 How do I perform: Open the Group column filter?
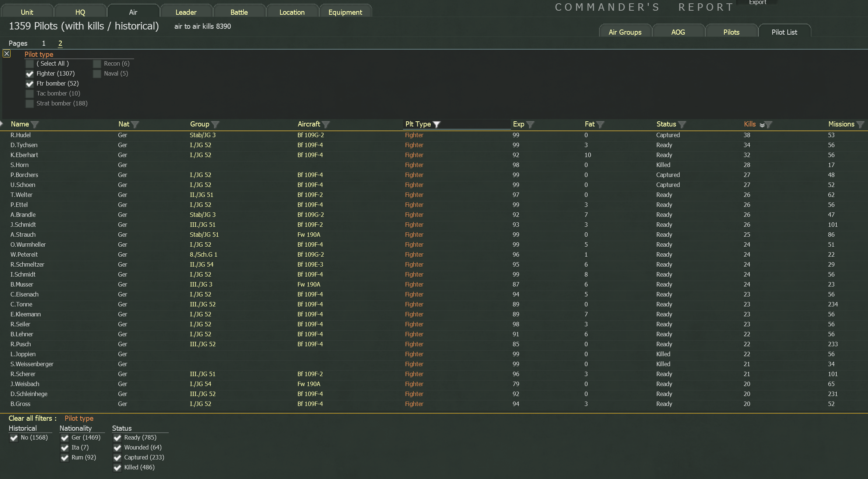tap(216, 124)
